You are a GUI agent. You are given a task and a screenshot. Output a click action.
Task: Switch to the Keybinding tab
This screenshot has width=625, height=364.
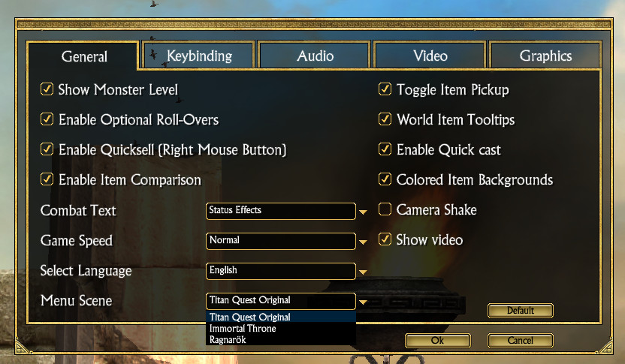tap(198, 56)
